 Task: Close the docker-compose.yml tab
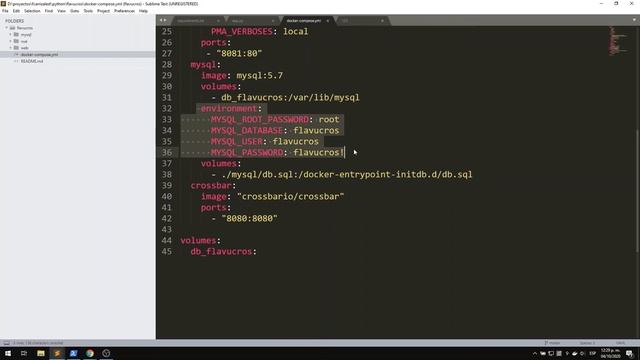click(x=327, y=20)
